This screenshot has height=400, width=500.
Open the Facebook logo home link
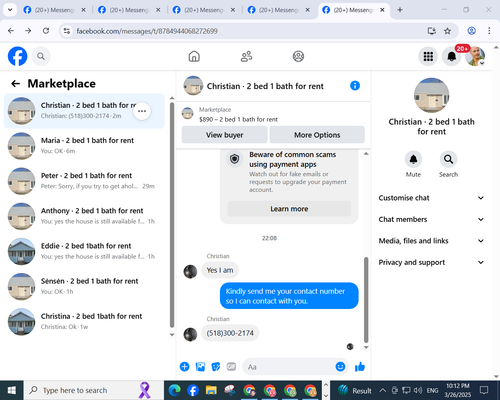pos(17,56)
